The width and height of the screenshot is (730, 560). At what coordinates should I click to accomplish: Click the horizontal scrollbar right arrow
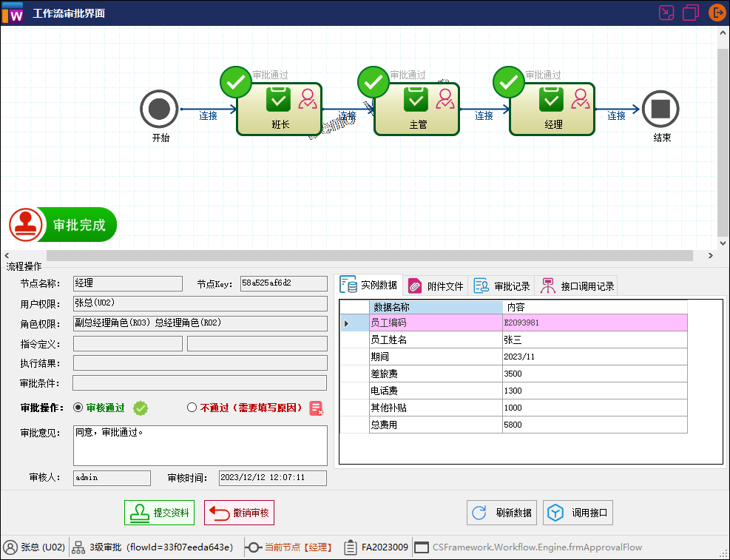710,254
